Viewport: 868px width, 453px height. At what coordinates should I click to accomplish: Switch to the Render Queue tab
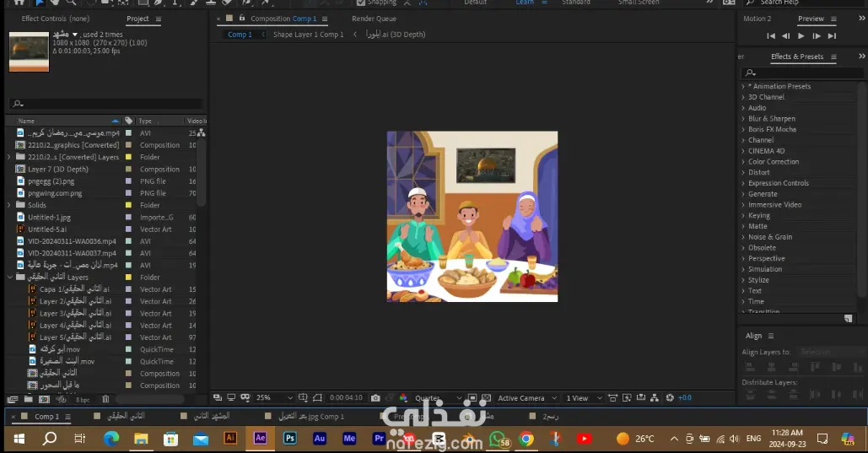pos(375,19)
